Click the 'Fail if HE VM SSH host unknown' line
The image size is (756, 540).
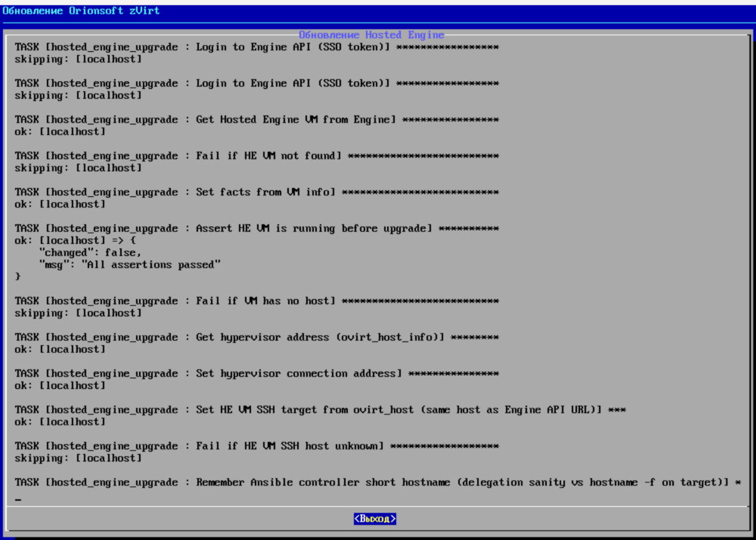257,446
